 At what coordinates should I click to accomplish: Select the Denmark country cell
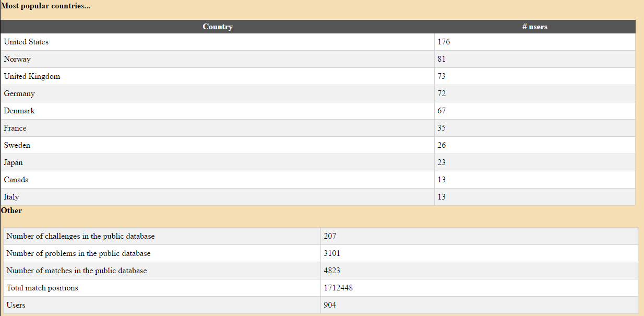(218, 111)
